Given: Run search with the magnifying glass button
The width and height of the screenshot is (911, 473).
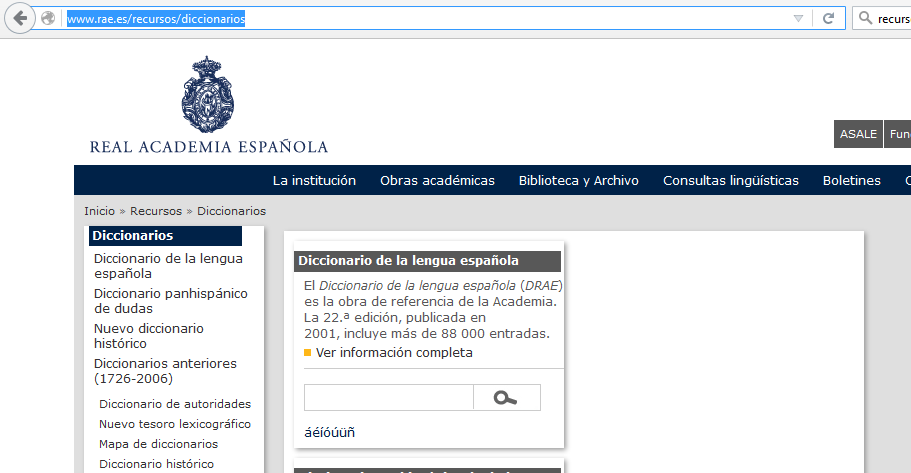Looking at the screenshot, I should pos(507,397).
